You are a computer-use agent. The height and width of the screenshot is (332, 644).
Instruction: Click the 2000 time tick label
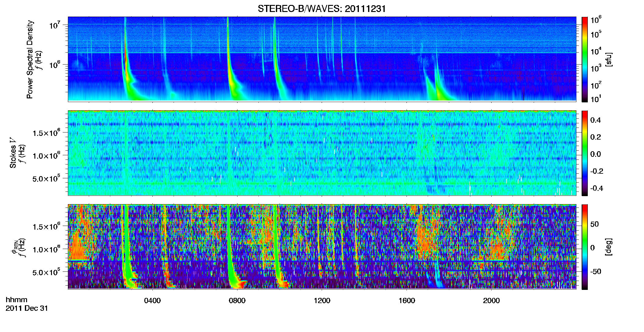pos(491,301)
